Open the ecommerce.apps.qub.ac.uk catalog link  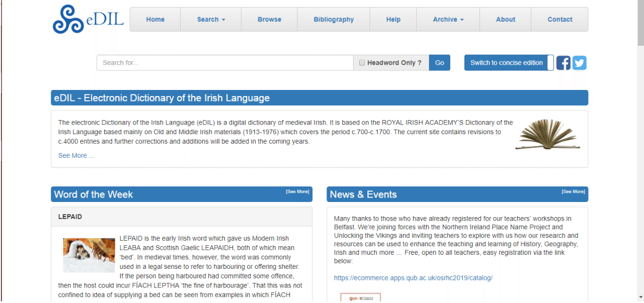tap(413, 278)
